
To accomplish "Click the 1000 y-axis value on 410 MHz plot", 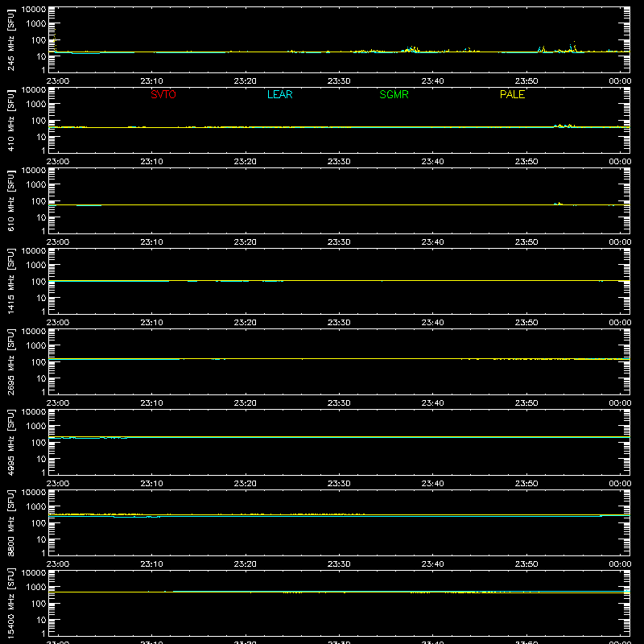I will click(36, 105).
